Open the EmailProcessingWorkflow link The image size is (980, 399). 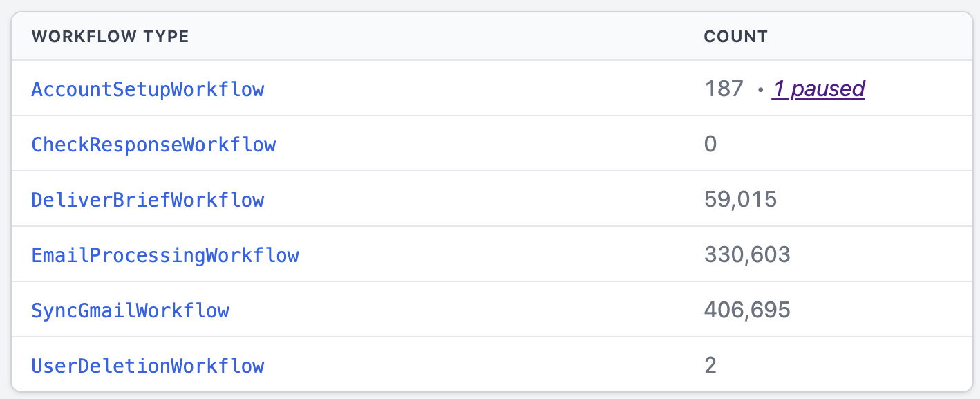pos(165,254)
